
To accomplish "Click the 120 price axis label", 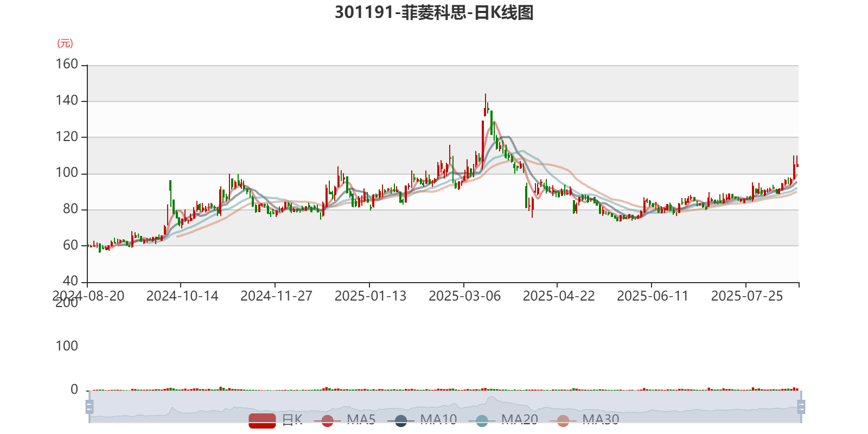I will coord(67,137).
